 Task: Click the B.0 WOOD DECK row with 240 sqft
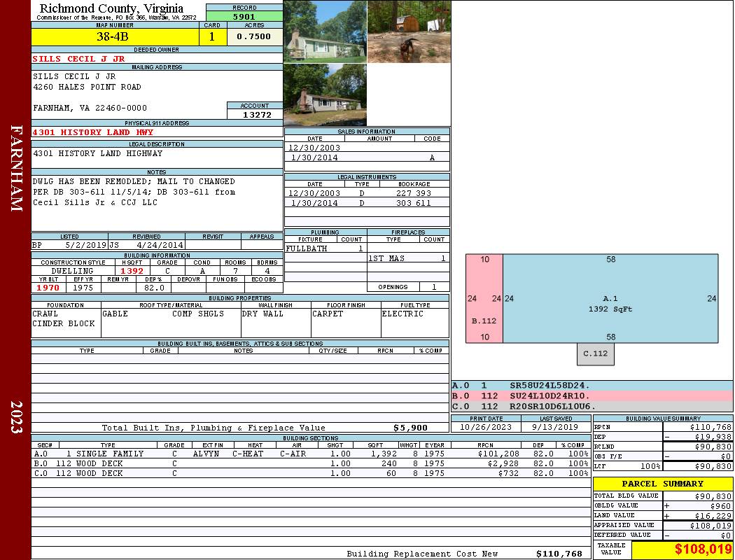click(311, 463)
